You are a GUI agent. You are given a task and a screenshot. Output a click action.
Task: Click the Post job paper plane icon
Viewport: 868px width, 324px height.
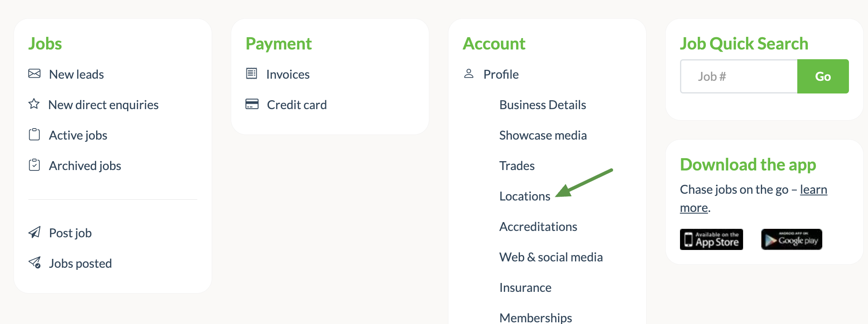pos(34,232)
